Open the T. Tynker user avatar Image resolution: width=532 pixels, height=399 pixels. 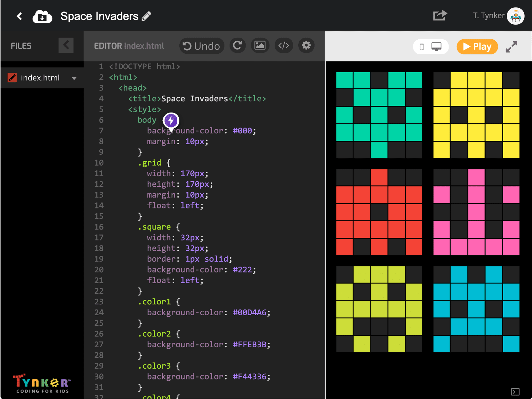515,16
